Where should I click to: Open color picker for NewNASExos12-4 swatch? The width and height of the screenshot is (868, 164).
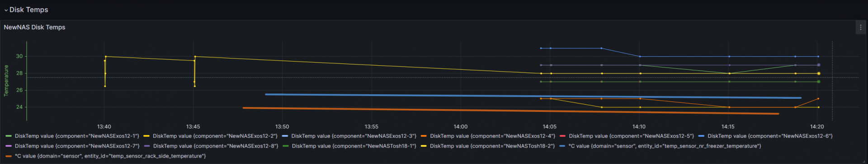click(424, 136)
